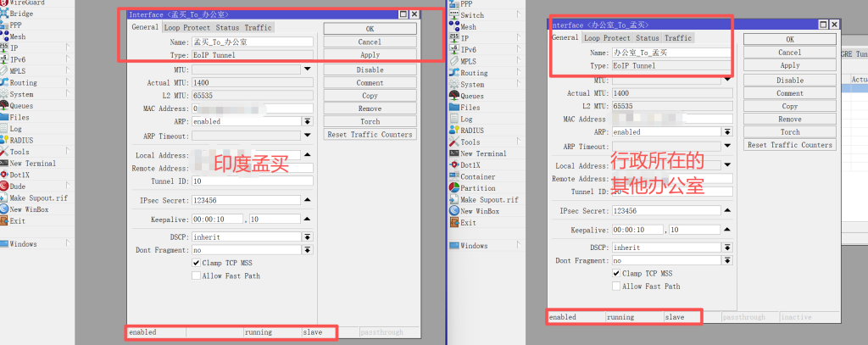
Task: Enable Allow Fast Path in 办公室_To_孟买 dialog
Action: coord(616,287)
